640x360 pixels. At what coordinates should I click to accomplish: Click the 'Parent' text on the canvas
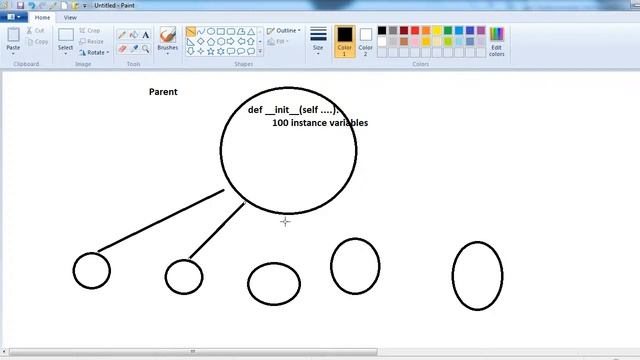pyautogui.click(x=163, y=92)
